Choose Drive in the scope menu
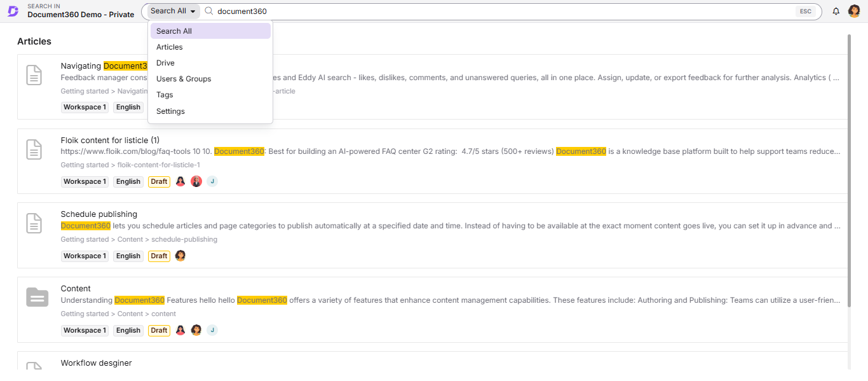The image size is (868, 381). coord(210,63)
